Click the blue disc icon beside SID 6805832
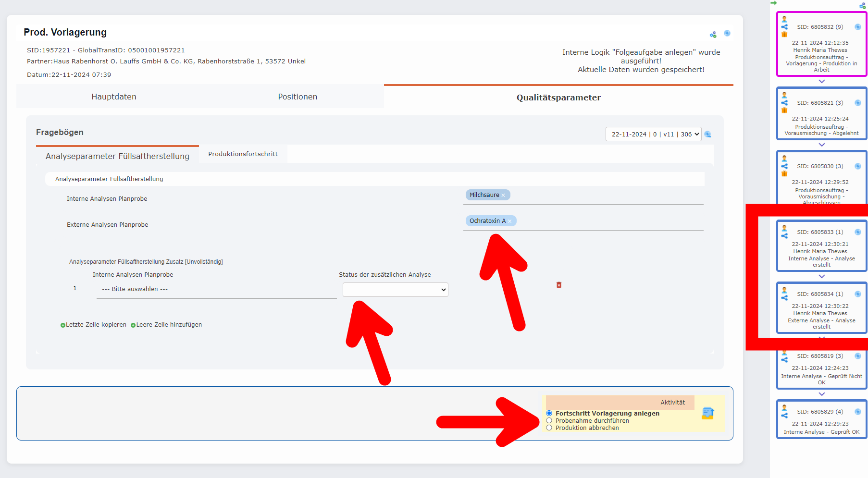Viewport: 868px width, 478px height. [x=857, y=27]
